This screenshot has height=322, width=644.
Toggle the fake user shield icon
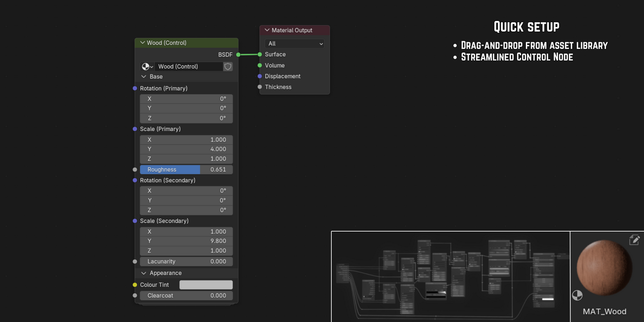(x=228, y=67)
